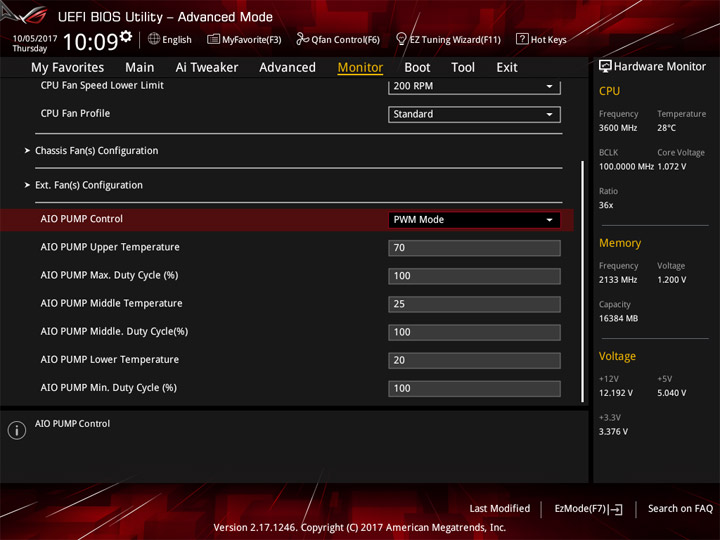
Task: Click the AIO PUMP Min. Duty Cycle field
Action: [474, 388]
